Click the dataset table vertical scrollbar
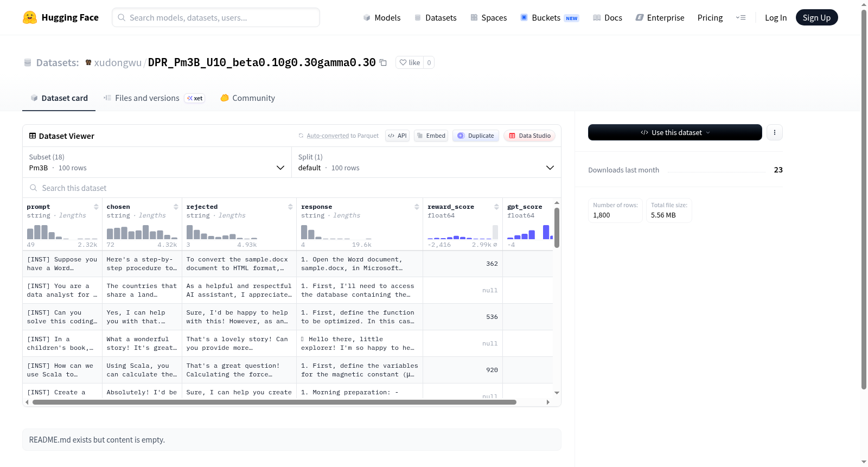Screen dimensions: 868x467 tap(557, 228)
